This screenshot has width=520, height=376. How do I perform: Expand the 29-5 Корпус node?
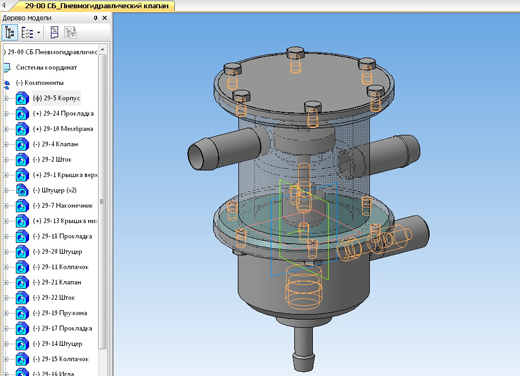click(x=6, y=98)
